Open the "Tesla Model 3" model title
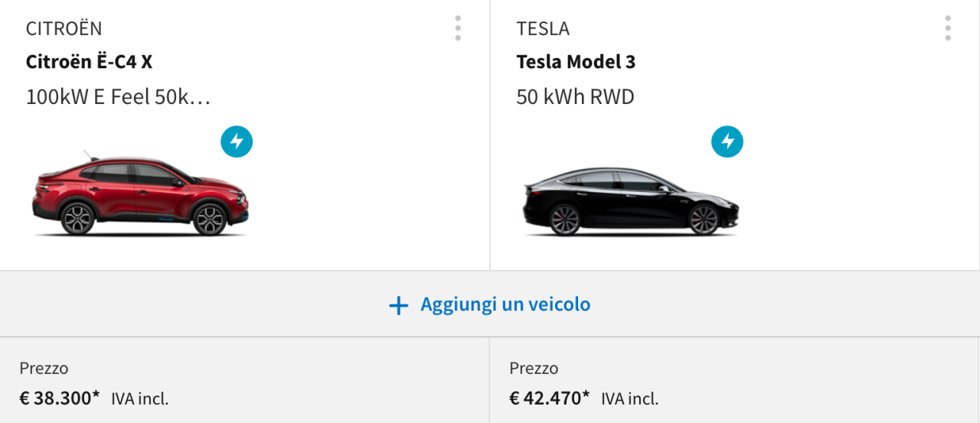Screen dimensions: 980x423 576,62
